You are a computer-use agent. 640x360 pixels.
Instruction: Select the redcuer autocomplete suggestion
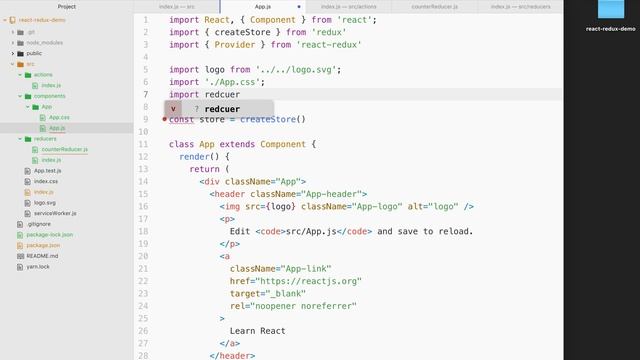(219, 109)
